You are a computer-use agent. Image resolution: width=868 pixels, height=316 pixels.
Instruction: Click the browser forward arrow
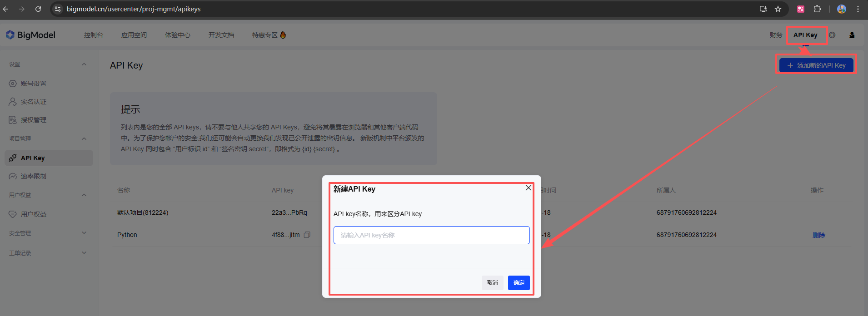[x=22, y=9]
